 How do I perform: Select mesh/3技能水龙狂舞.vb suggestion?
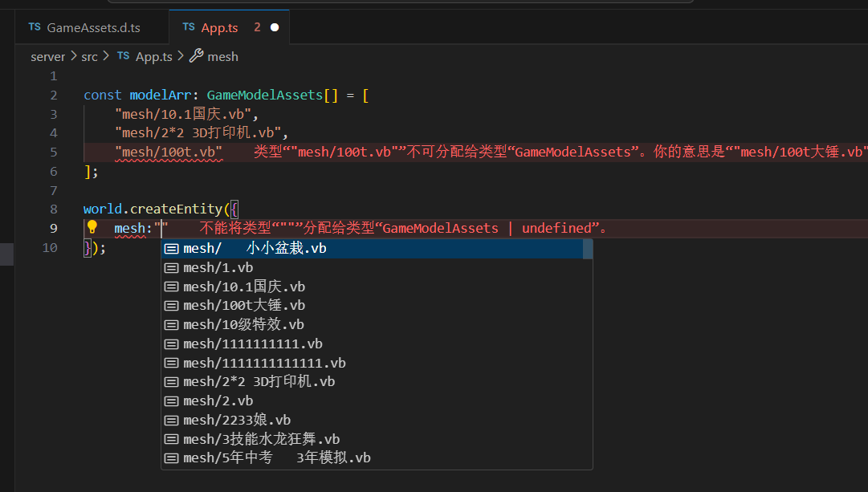[261, 439]
